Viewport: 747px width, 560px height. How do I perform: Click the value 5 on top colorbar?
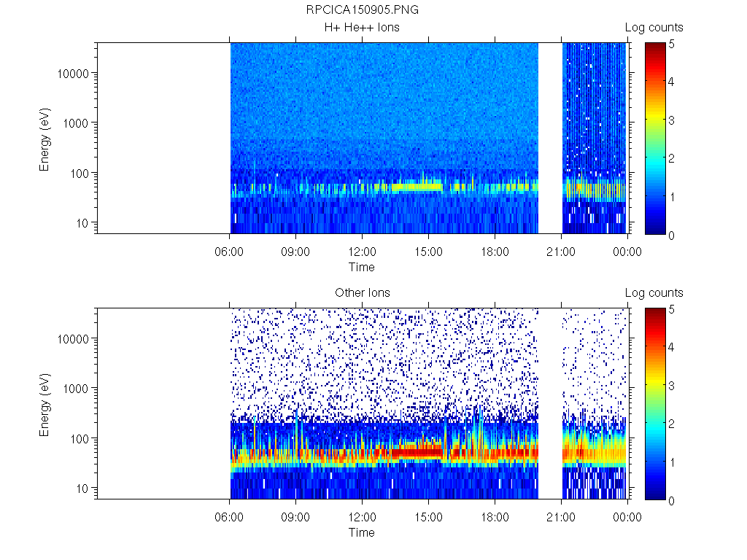click(x=672, y=44)
